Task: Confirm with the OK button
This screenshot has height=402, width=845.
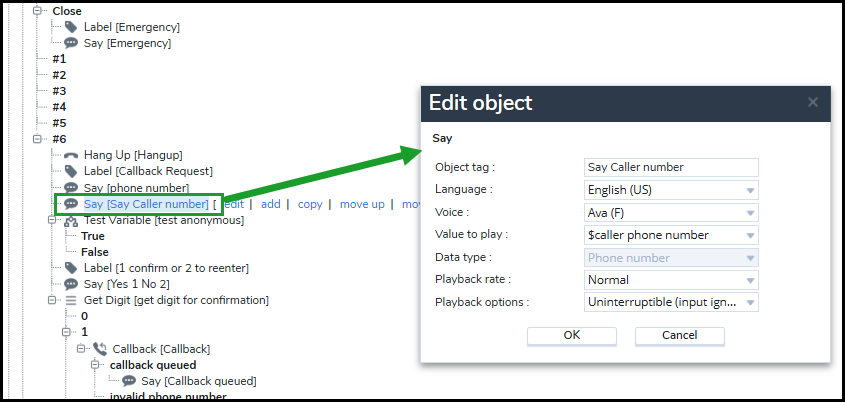Action: 572,335
